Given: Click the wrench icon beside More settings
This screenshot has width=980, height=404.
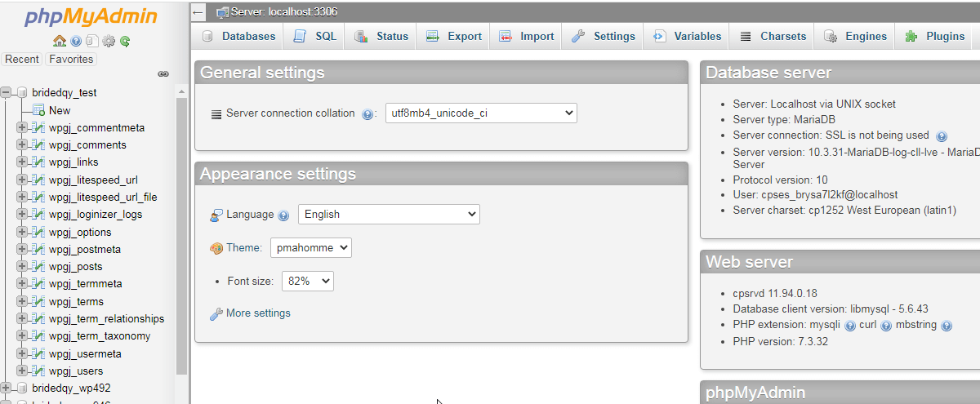Looking at the screenshot, I should 216,313.
